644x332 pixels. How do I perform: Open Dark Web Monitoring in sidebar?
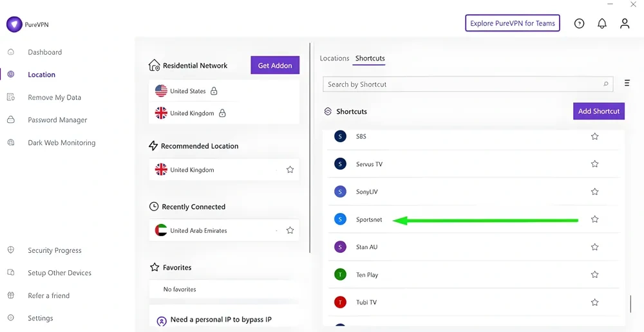(62, 142)
